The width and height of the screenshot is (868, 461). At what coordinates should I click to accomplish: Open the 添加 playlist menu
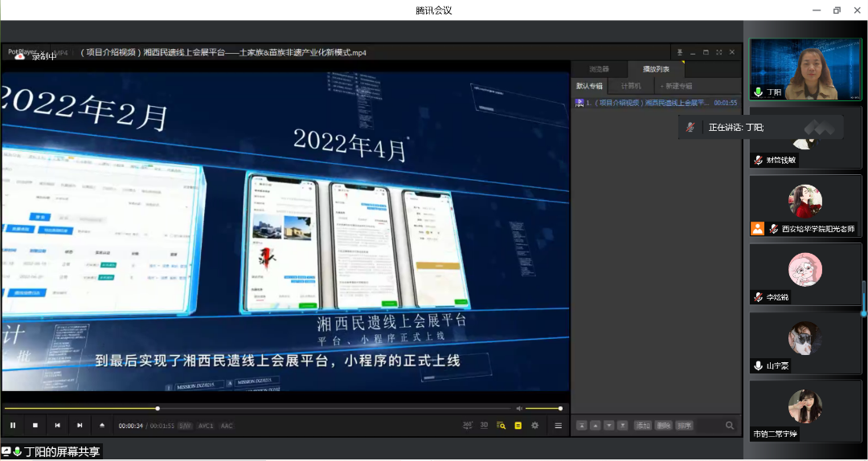(642, 425)
